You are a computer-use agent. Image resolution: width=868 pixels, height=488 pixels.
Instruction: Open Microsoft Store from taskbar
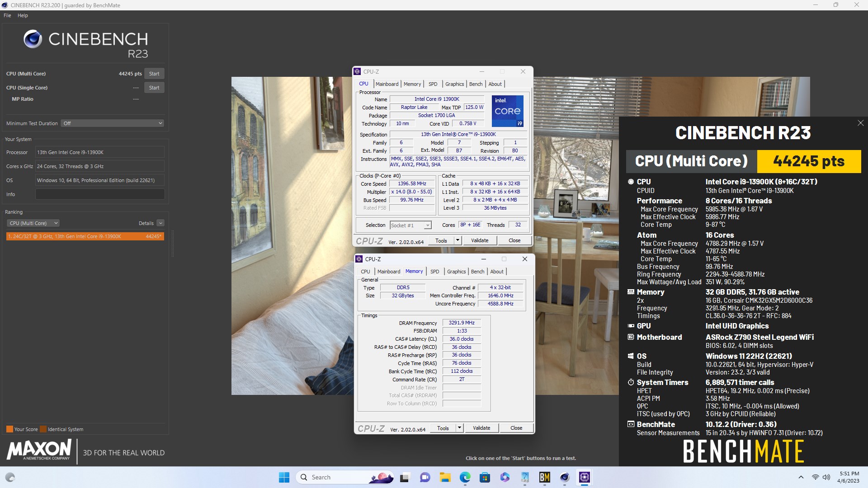tap(485, 477)
